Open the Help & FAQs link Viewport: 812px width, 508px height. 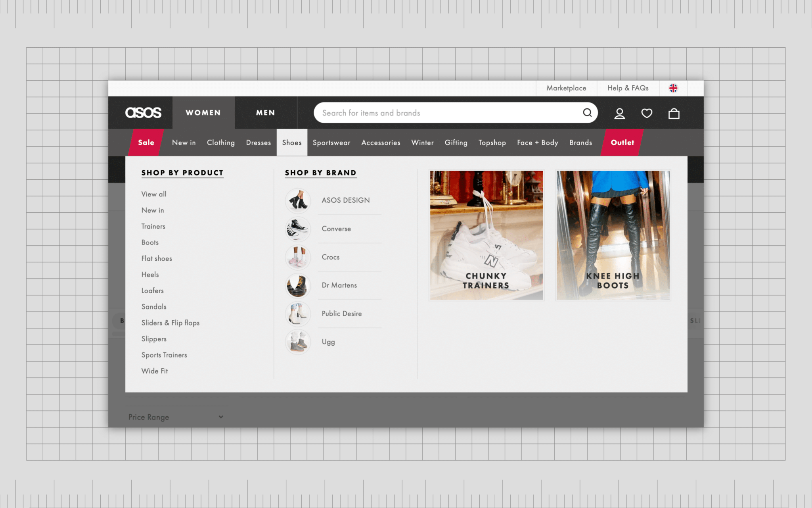tap(628, 88)
